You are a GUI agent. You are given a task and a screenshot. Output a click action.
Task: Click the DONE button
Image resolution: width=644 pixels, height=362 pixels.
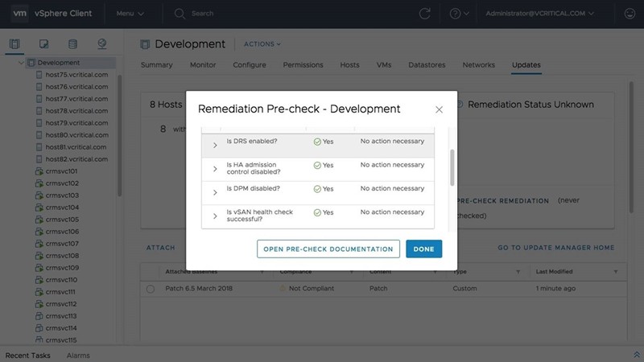[x=424, y=249]
